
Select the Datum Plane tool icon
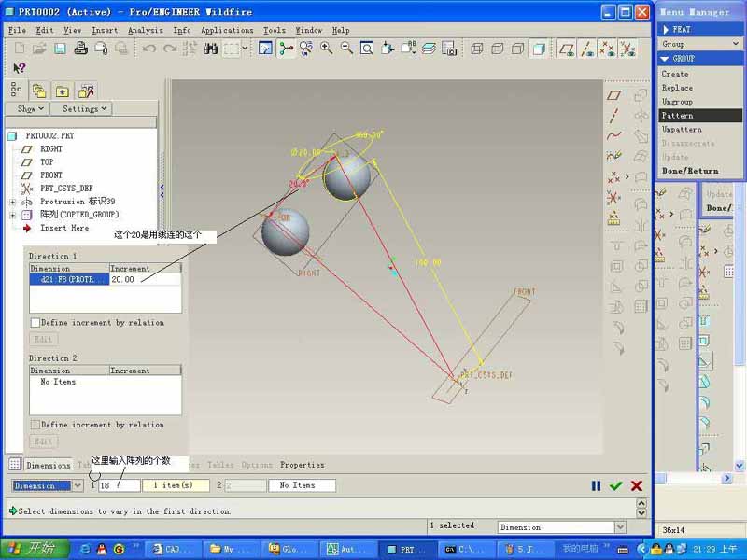point(613,95)
